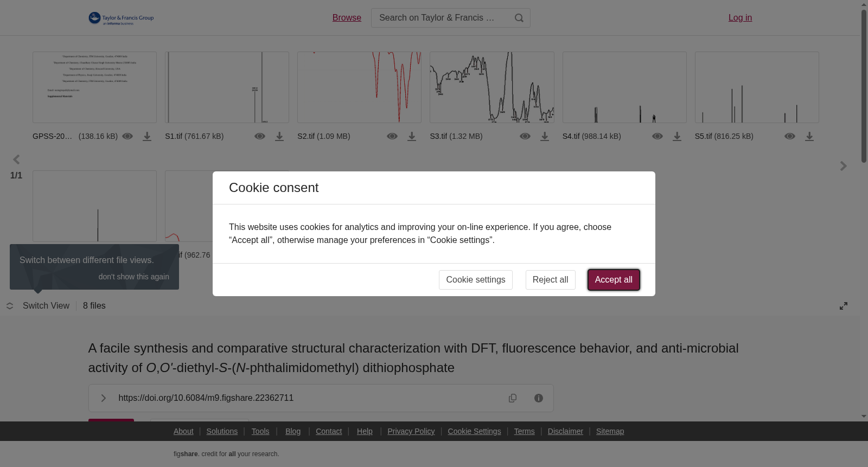This screenshot has height=467, width=868.
Task: Open the Browse menu
Action: point(347,18)
